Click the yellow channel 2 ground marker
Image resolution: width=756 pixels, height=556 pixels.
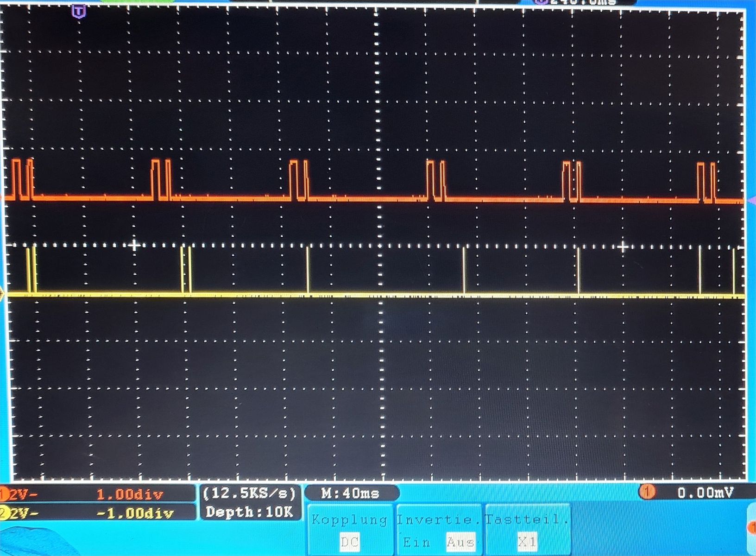2,293
